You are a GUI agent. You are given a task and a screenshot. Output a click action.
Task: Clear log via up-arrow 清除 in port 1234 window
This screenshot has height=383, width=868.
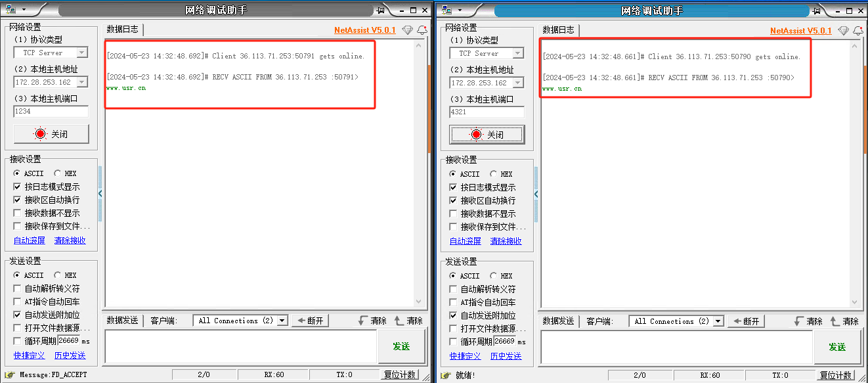(408, 321)
